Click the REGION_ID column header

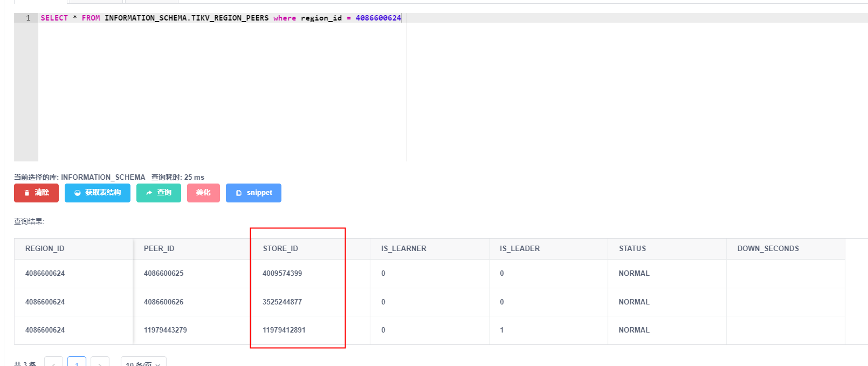pyautogui.click(x=45, y=249)
